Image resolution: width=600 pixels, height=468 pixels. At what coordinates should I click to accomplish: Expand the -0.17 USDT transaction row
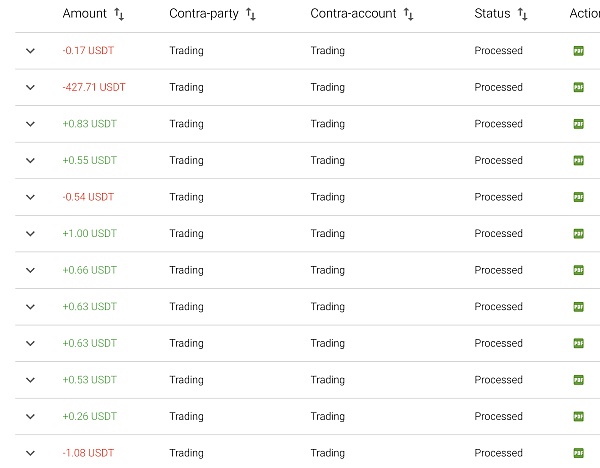point(30,51)
